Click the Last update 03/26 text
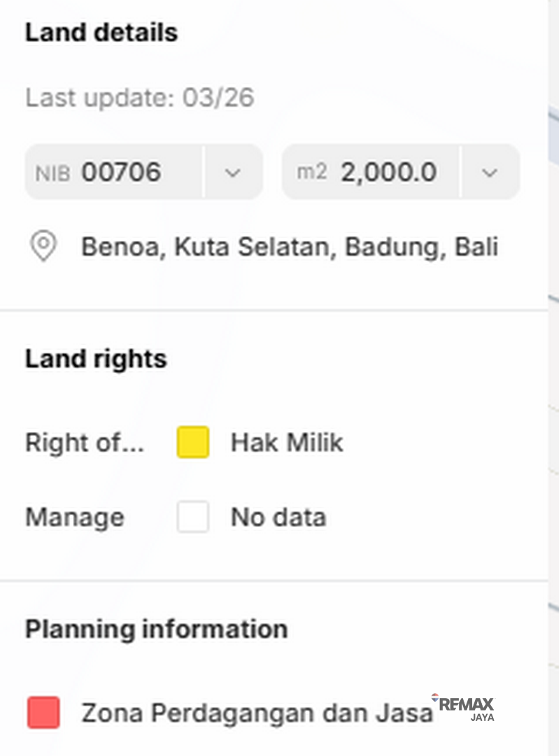The height and width of the screenshot is (756, 559). click(139, 98)
